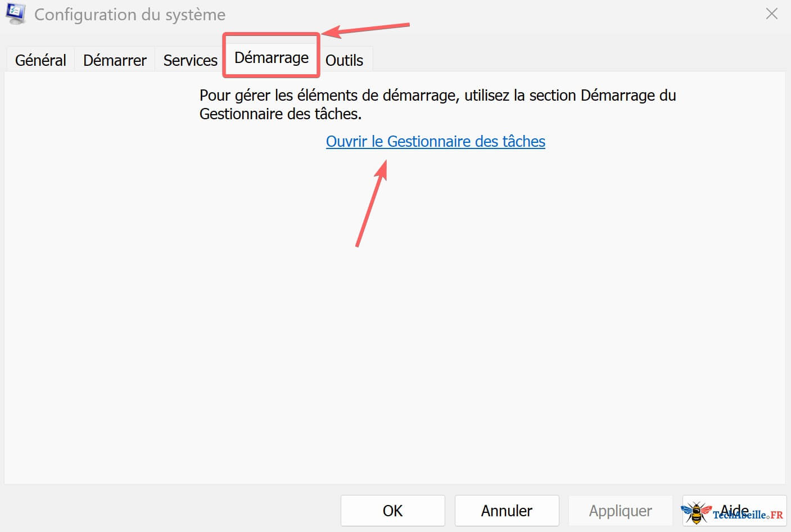Cancel changes with the Annuler button
The height and width of the screenshot is (532, 791).
click(x=506, y=511)
